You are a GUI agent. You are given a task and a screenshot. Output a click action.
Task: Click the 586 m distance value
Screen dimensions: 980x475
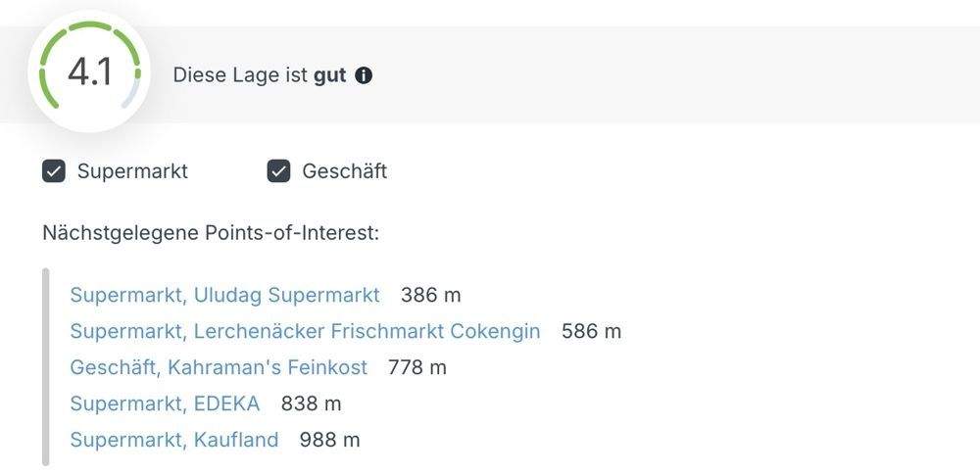tap(591, 331)
